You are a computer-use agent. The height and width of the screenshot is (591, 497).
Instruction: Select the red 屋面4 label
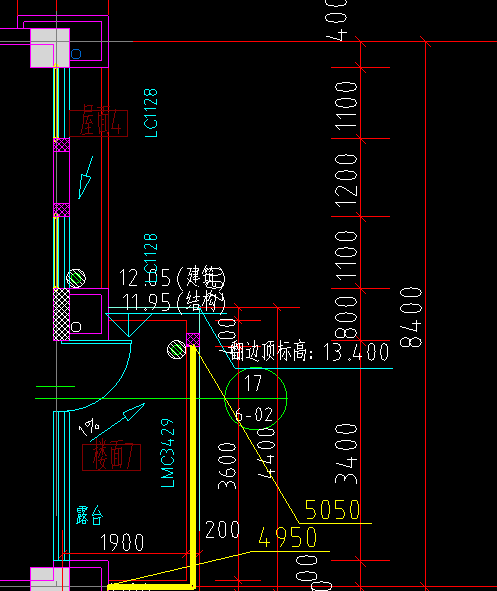pyautogui.click(x=99, y=123)
